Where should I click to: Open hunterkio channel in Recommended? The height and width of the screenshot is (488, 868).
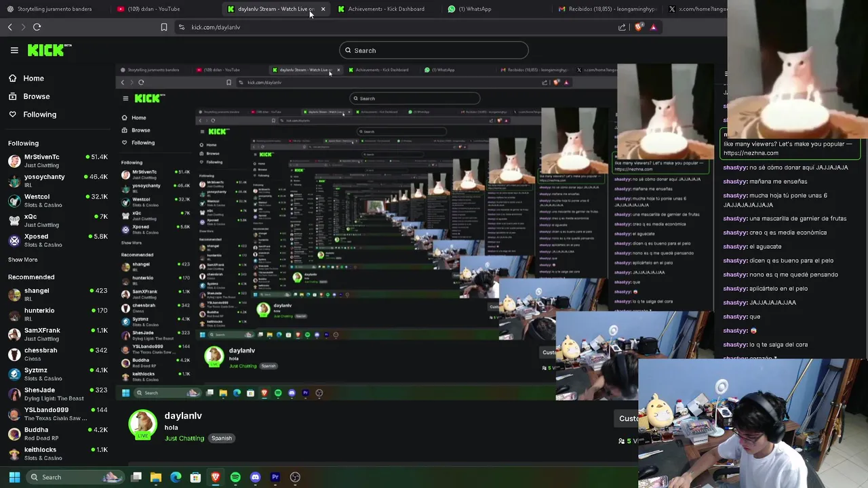[58, 314]
